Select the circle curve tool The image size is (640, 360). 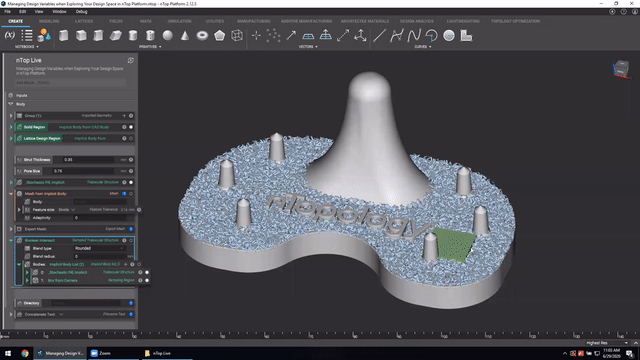(449, 36)
